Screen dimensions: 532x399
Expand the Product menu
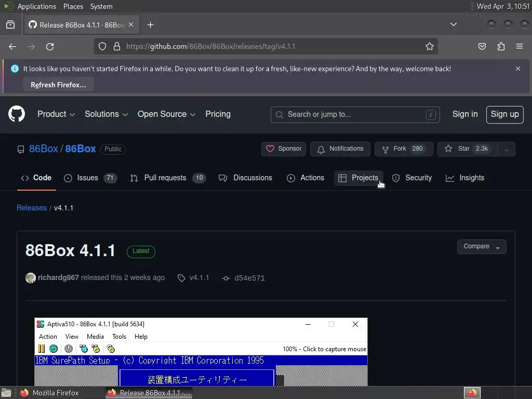[56, 114]
